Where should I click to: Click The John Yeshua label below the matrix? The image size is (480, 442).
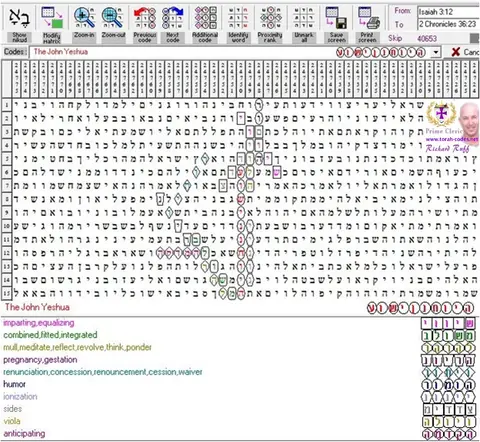pyautogui.click(x=37, y=307)
